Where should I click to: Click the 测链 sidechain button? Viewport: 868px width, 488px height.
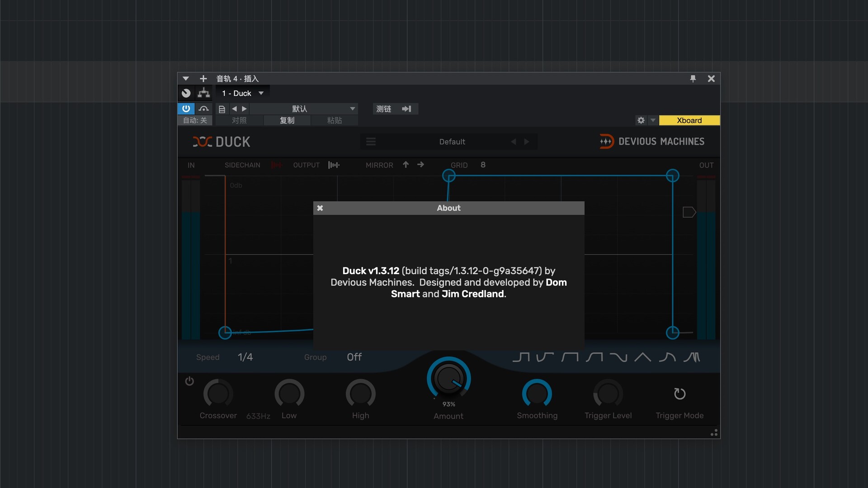384,109
